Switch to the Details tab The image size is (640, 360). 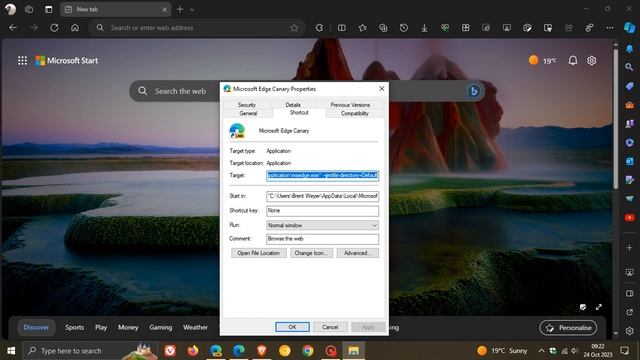tap(293, 105)
